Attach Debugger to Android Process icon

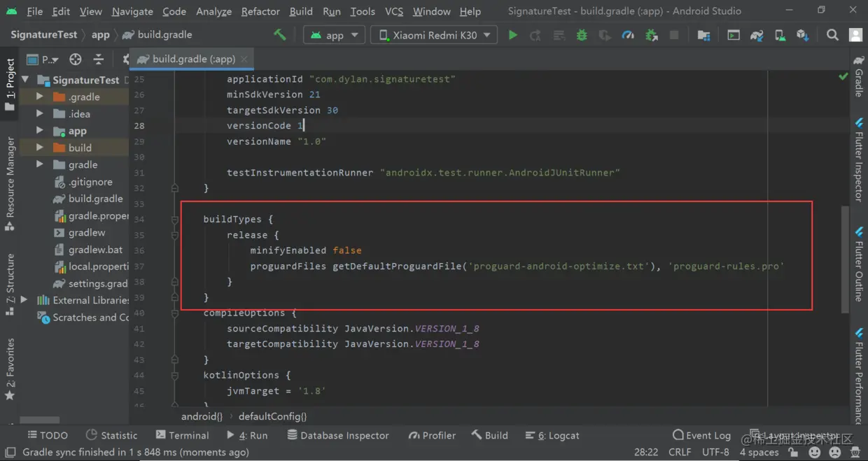651,35
